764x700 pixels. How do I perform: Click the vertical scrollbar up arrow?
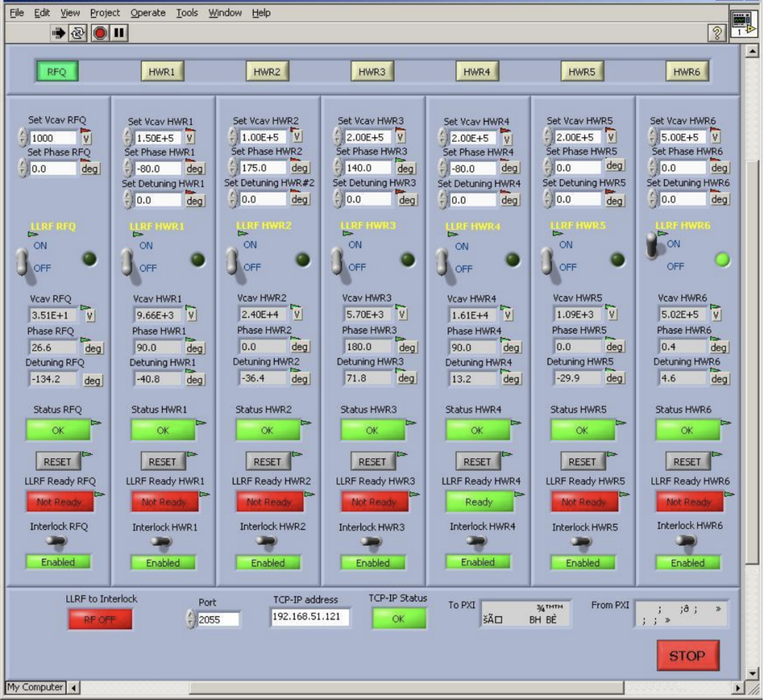[x=752, y=51]
